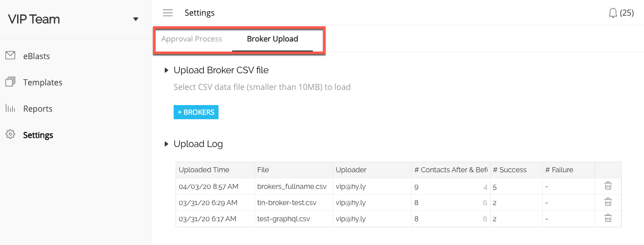Image resolution: width=644 pixels, height=245 pixels.
Task: Click the Templates stacked pages icon
Action: 10,82
